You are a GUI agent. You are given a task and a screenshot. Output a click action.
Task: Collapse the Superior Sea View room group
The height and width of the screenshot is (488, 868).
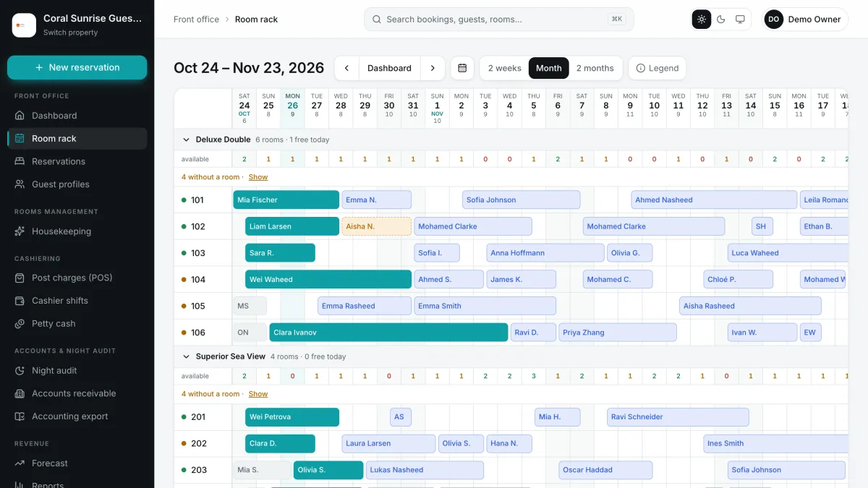[186, 356]
